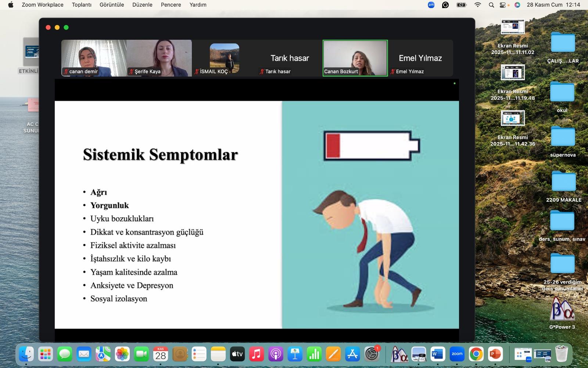Open Keynote from the Dock
The height and width of the screenshot is (368, 588).
(x=295, y=354)
